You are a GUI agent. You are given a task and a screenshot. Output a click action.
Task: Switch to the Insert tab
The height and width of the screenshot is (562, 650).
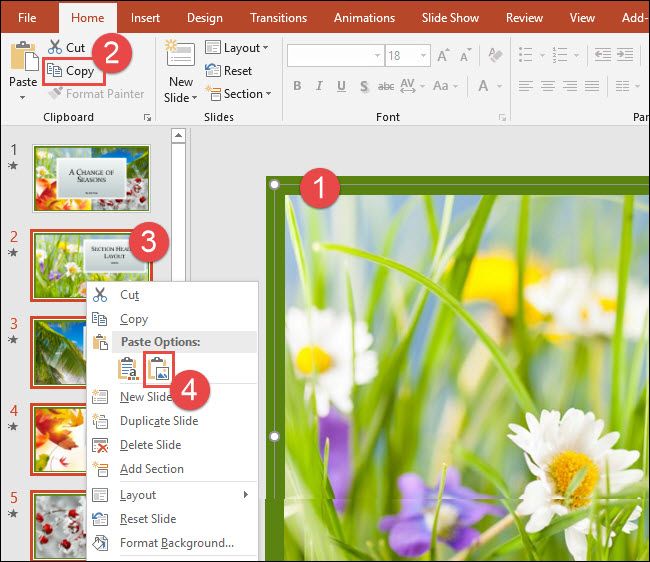coord(145,18)
